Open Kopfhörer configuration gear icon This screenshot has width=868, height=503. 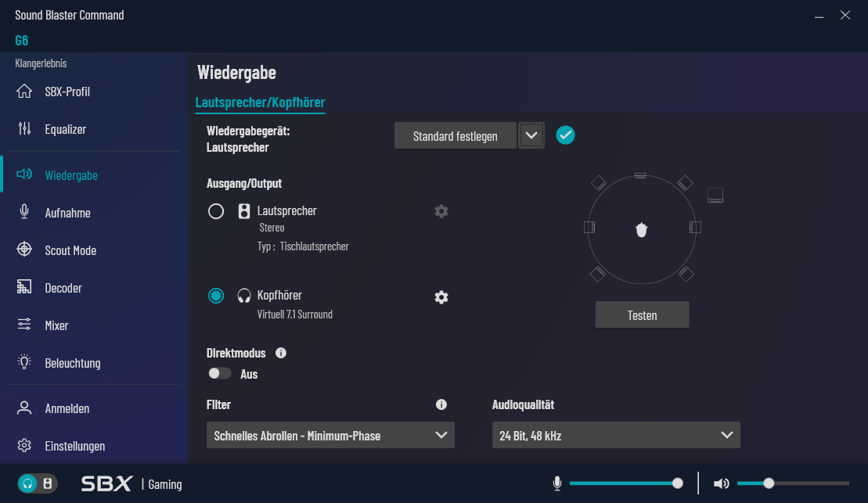[x=441, y=297]
